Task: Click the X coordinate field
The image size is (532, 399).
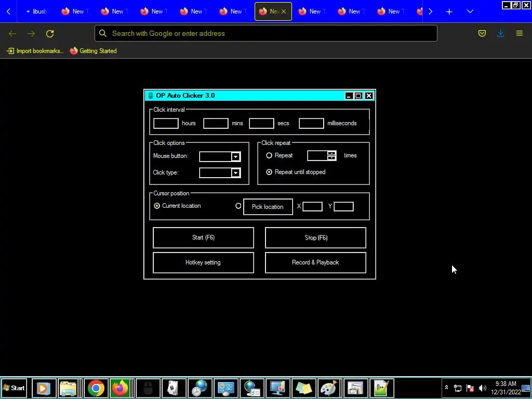Action: coord(312,207)
